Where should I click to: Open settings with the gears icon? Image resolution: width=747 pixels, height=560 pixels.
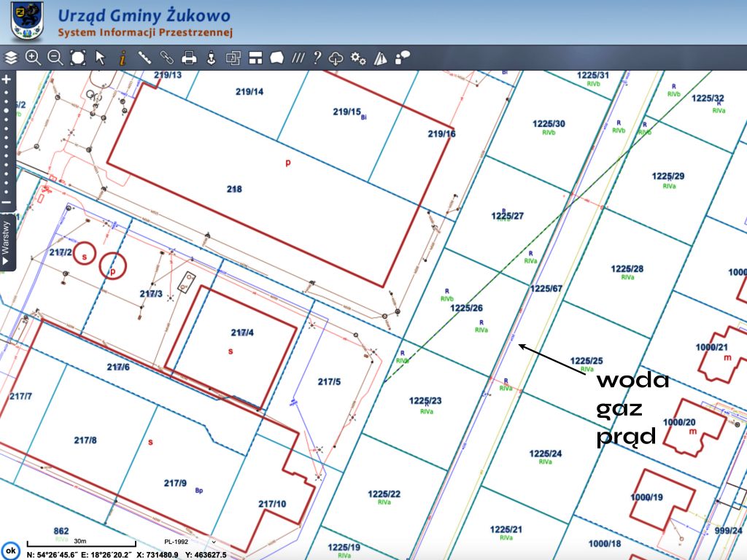click(x=358, y=58)
